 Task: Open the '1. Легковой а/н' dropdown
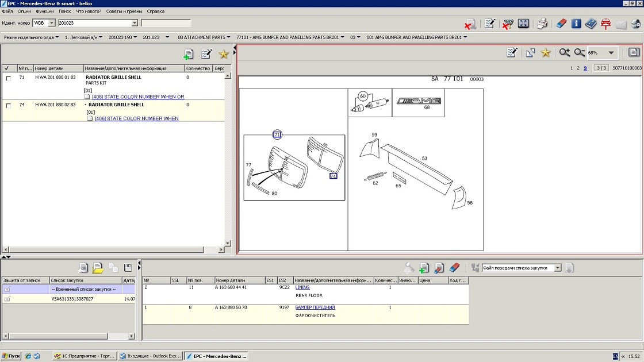83,37
